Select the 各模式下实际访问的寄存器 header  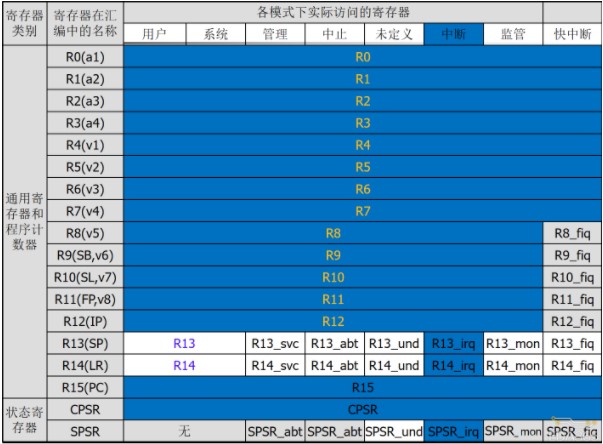333,12
